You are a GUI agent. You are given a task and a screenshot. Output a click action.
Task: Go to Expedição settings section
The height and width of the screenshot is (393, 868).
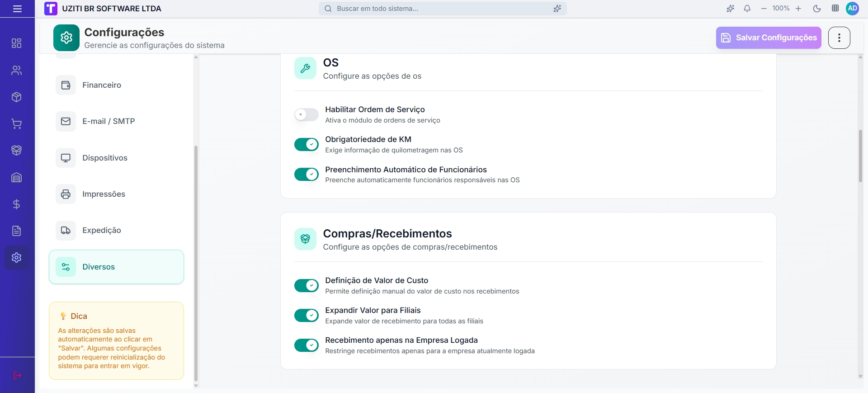pos(116,230)
